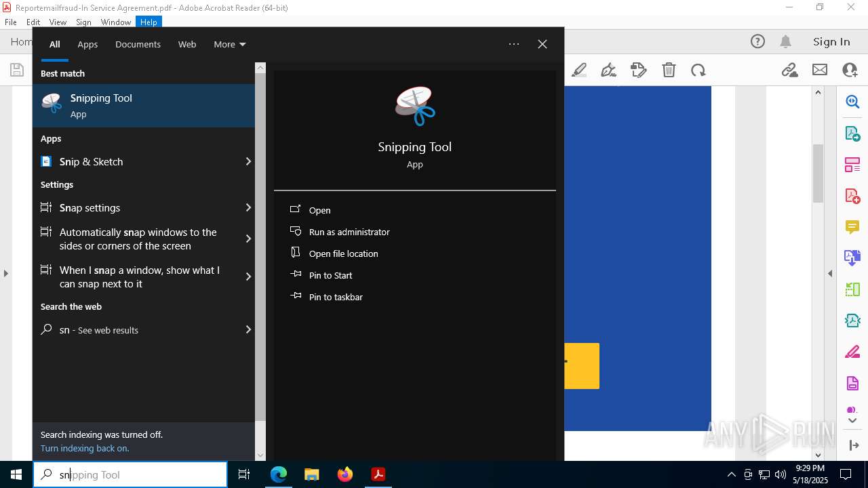Image resolution: width=868 pixels, height=488 pixels.
Task: Switch to the All search tab
Action: (55, 44)
